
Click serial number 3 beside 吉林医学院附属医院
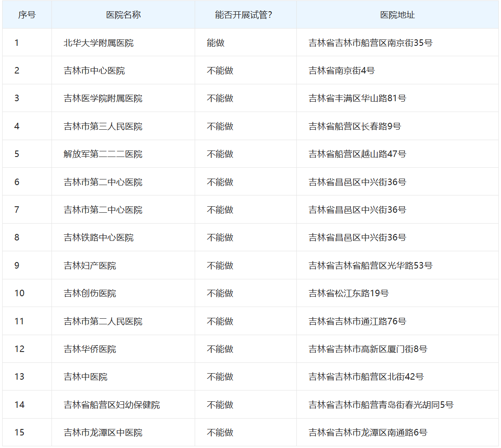coord(17,98)
